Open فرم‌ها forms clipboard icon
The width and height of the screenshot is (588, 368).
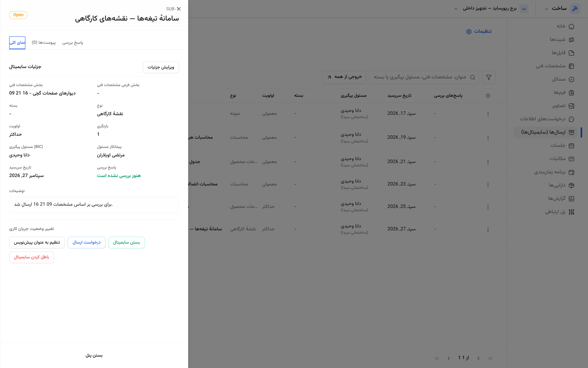coord(571,93)
